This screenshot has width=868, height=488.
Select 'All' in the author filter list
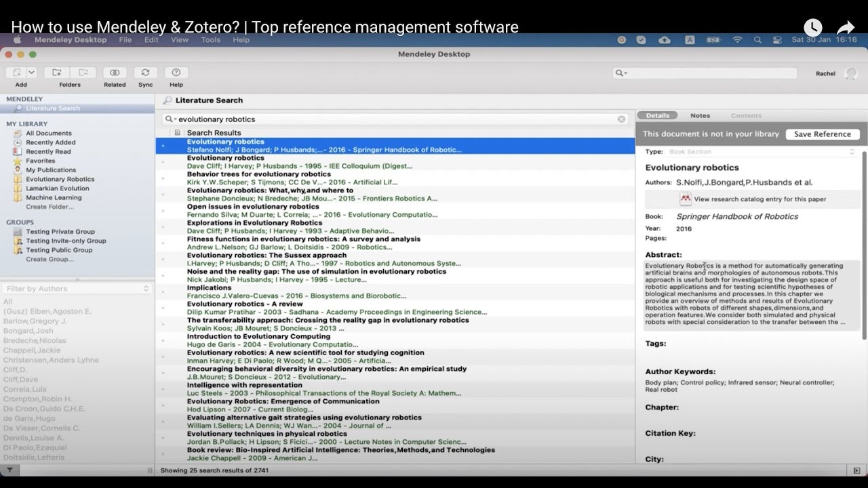coord(7,302)
